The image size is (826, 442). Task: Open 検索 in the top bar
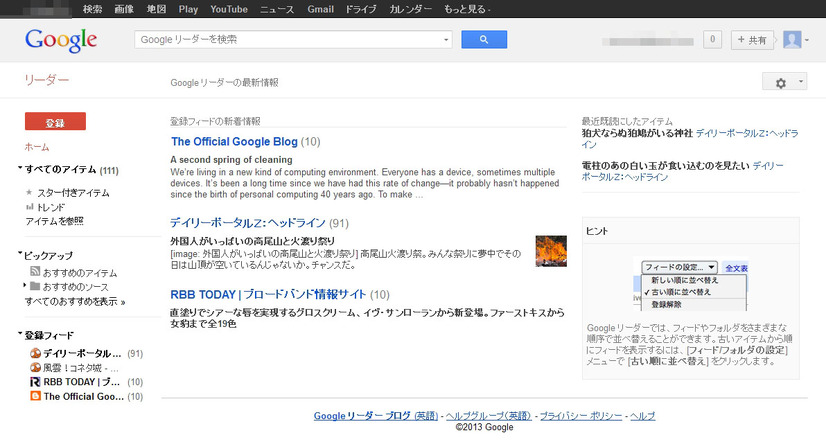[92, 9]
